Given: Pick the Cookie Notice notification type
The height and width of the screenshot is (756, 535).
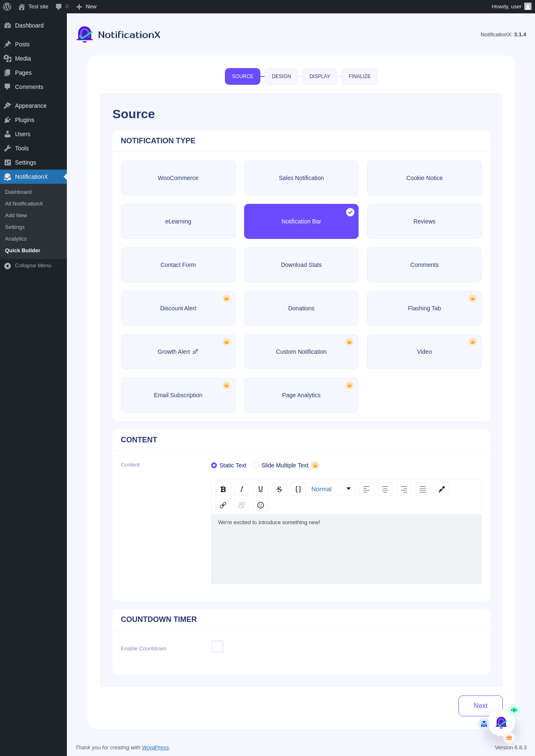Looking at the screenshot, I should [424, 178].
